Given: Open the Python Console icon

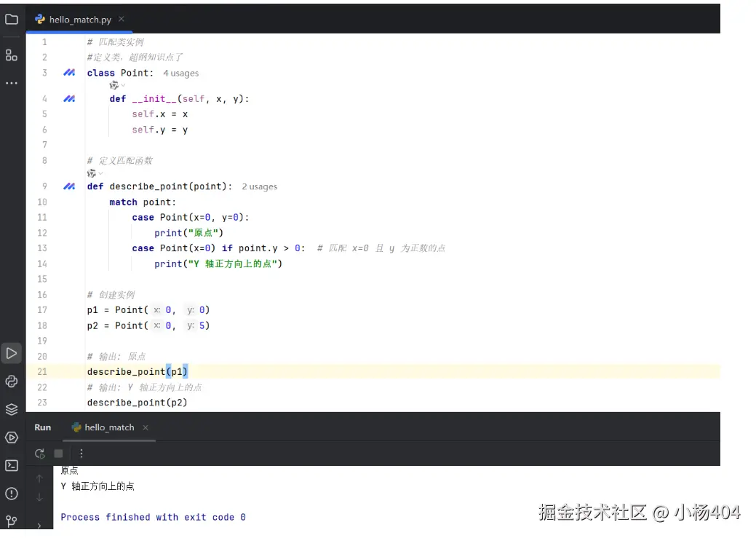Looking at the screenshot, I should pyautogui.click(x=12, y=381).
